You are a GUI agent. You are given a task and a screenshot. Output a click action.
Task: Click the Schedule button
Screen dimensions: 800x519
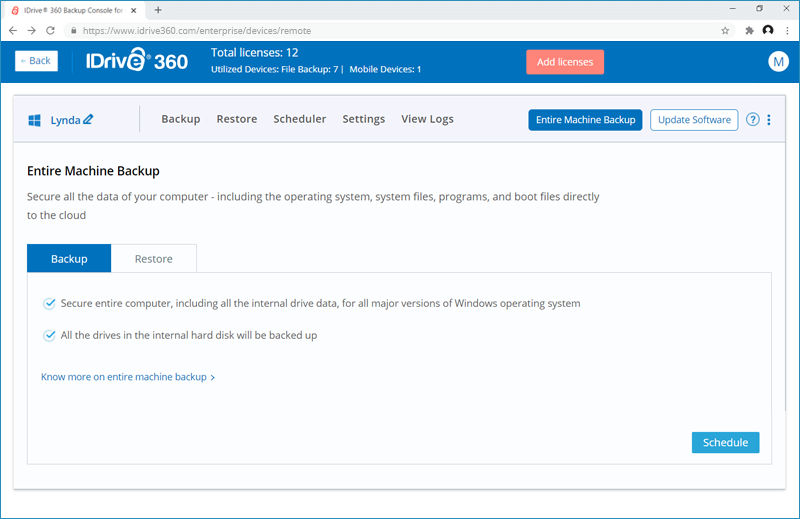[726, 442]
